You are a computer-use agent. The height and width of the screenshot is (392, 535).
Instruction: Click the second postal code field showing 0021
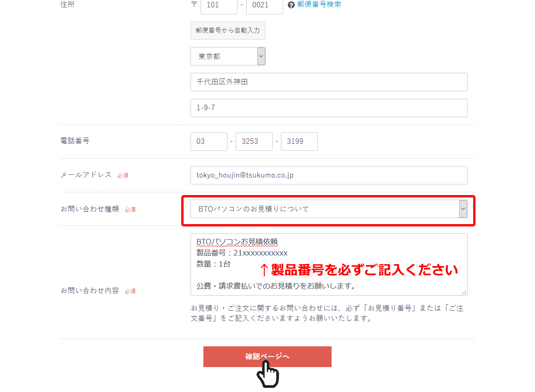pos(264,6)
